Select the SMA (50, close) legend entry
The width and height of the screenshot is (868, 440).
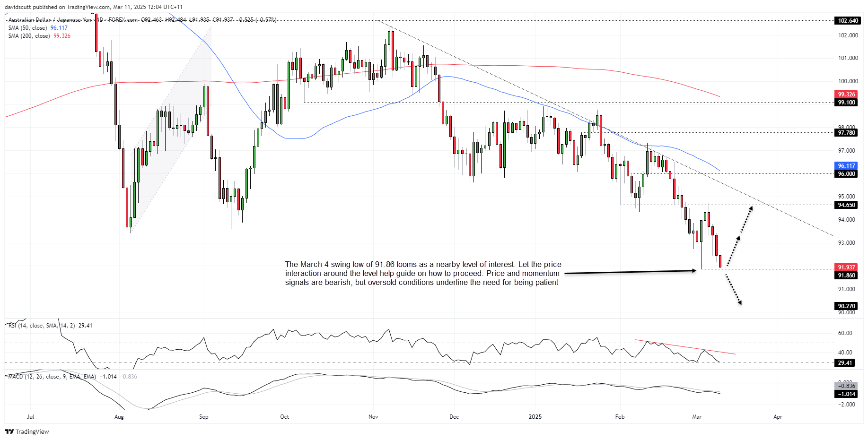pos(38,28)
